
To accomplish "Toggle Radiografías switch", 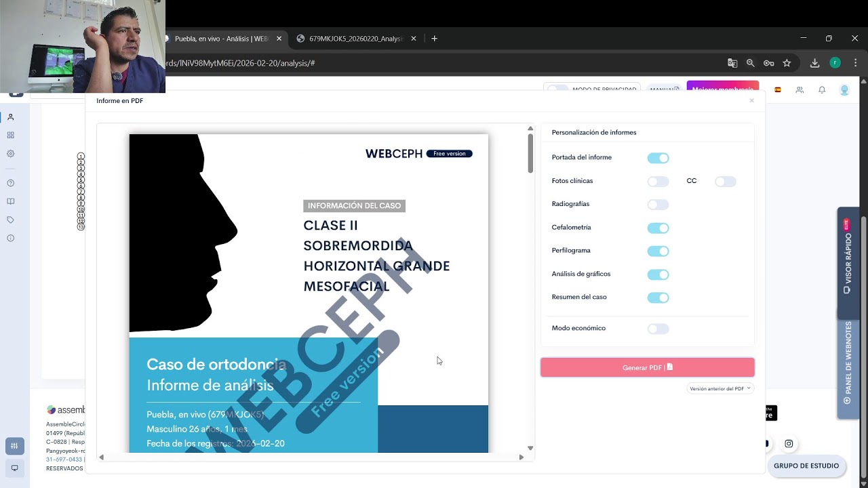I will point(658,205).
